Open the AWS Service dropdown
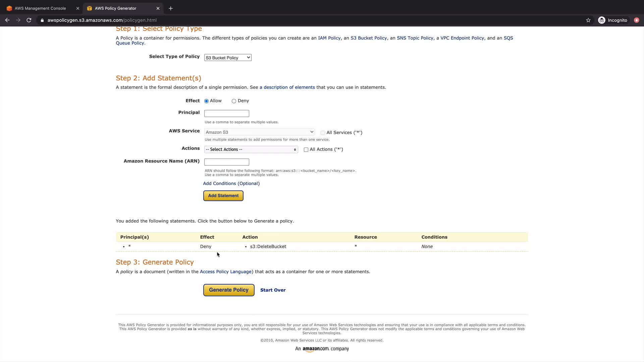 259,132
